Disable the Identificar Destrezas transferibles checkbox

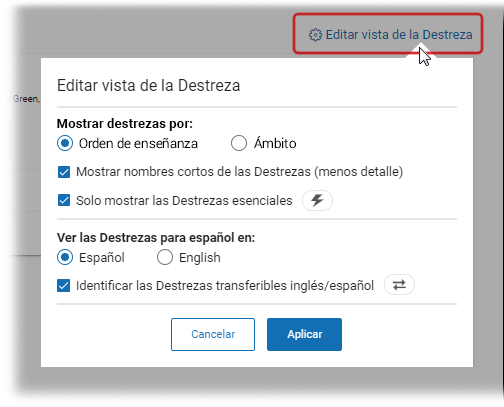tap(64, 286)
